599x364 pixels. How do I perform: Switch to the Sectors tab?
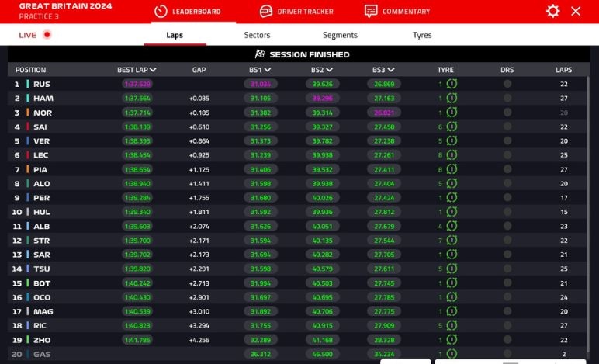click(257, 35)
